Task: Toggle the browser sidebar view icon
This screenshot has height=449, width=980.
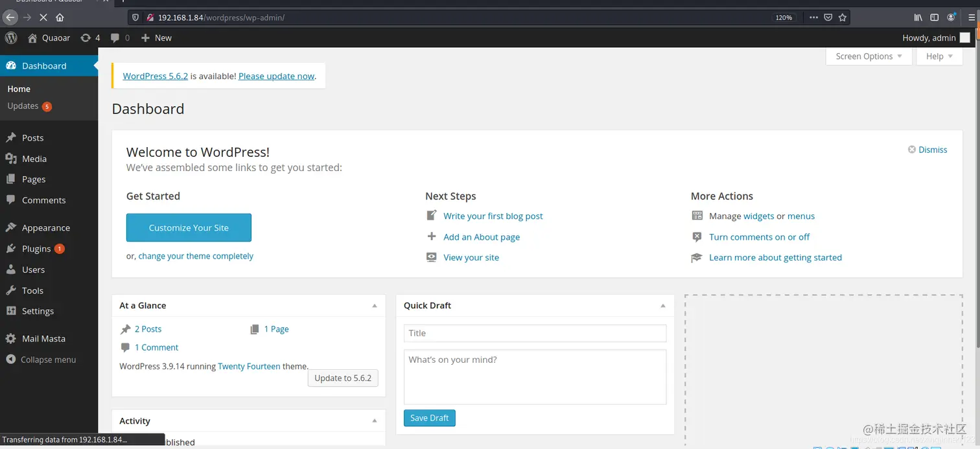Action: click(934, 17)
